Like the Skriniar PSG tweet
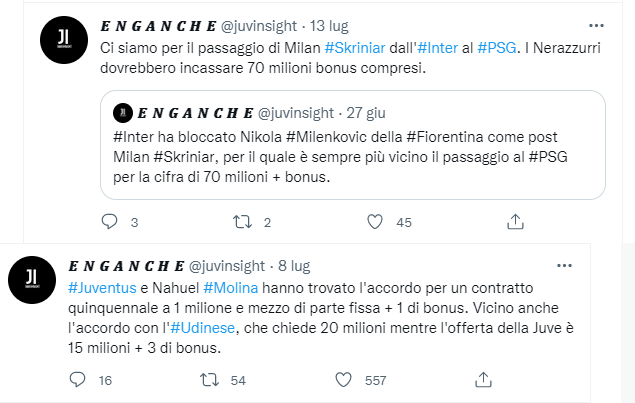Screen dimensions: 635x403 (x=377, y=221)
